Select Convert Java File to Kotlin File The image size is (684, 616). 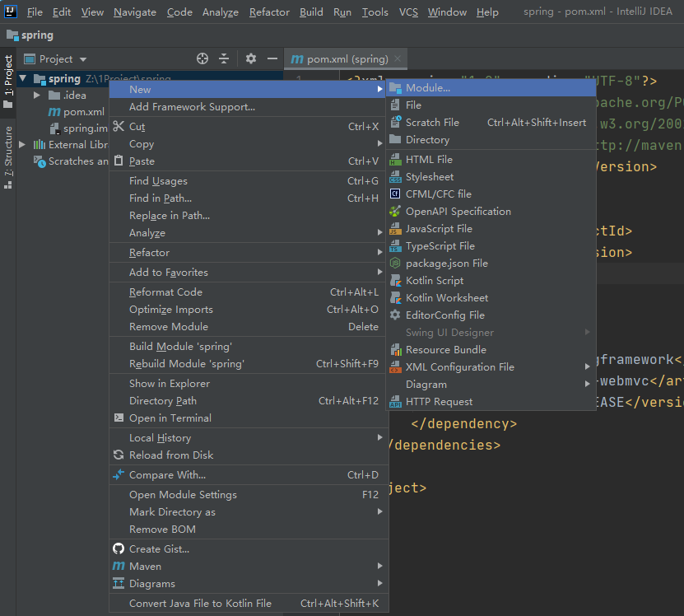pyautogui.click(x=249, y=604)
